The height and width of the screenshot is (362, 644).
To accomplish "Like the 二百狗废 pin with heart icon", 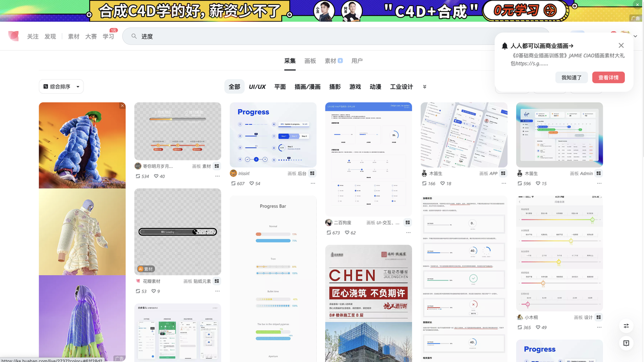I will pyautogui.click(x=347, y=233).
